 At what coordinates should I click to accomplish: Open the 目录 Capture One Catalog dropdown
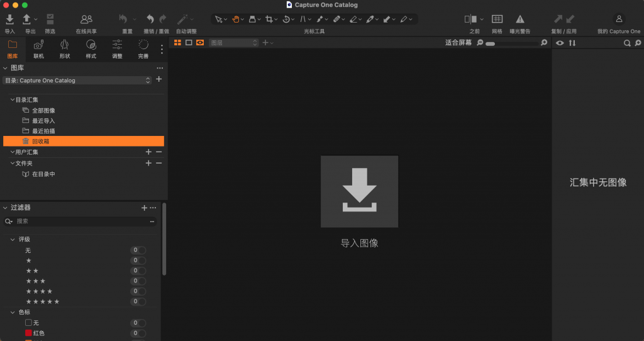coord(77,81)
